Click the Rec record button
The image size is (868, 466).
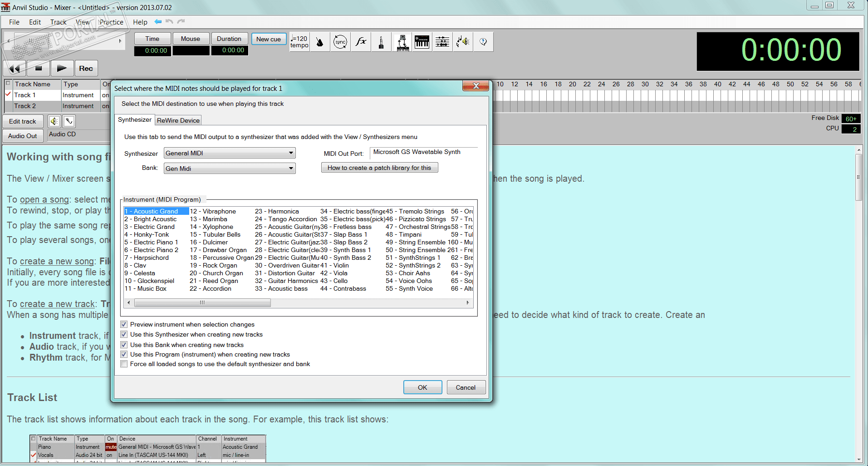[86, 69]
